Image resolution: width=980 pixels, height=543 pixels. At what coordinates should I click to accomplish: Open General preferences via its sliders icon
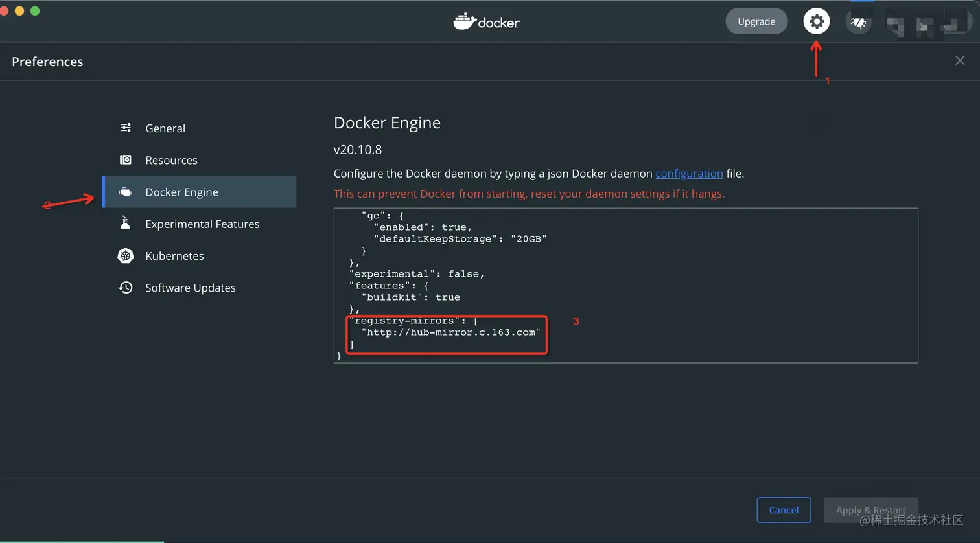pyautogui.click(x=126, y=128)
